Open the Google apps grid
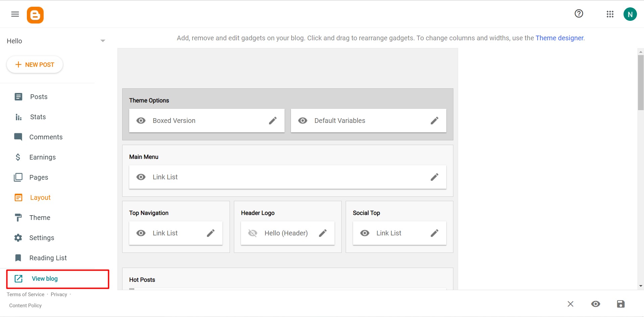 coord(610,14)
